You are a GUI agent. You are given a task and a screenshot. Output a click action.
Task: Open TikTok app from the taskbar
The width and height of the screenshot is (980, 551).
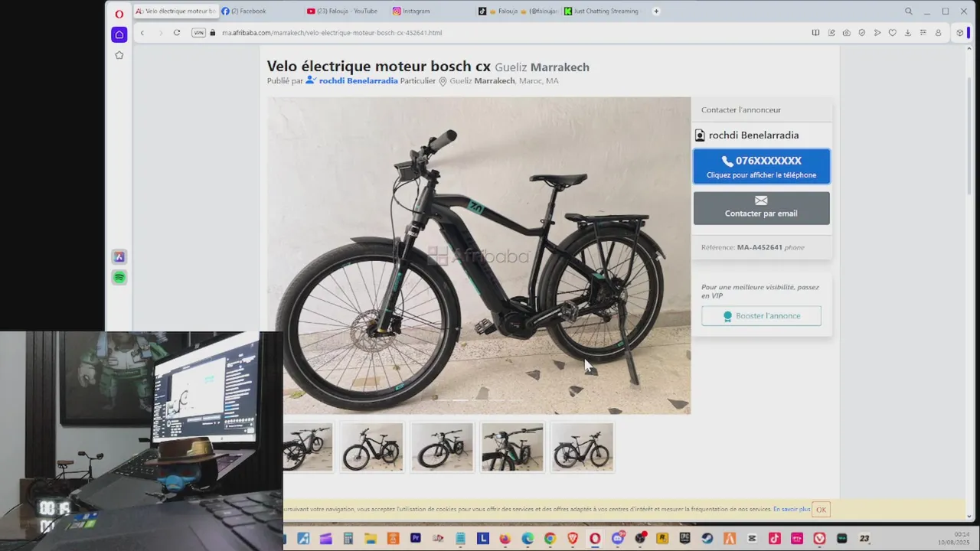(775, 539)
